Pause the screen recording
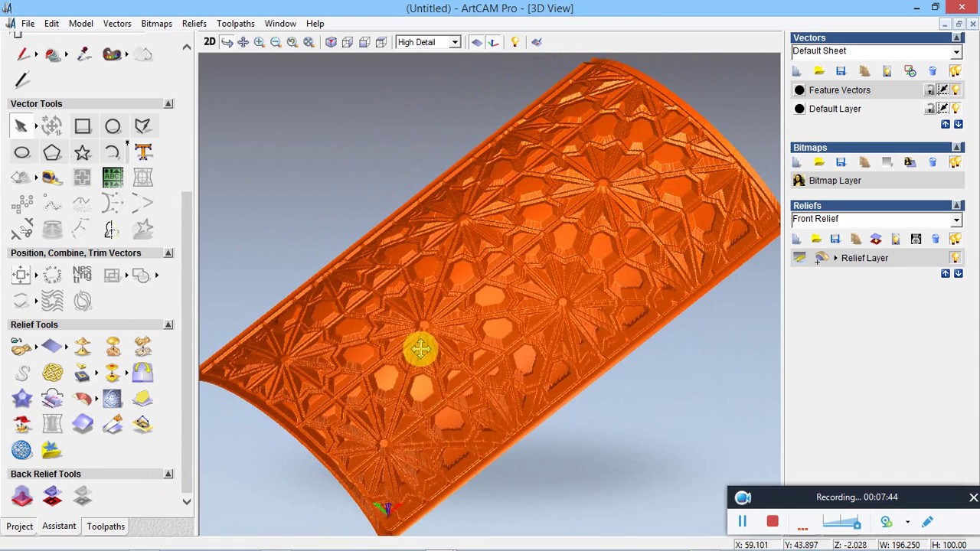980x551 pixels. (742, 522)
